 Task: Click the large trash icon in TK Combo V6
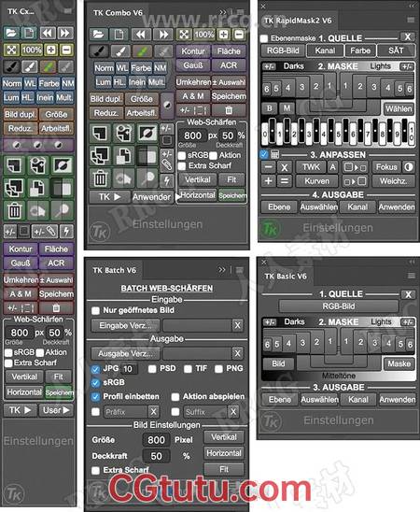click(x=100, y=178)
